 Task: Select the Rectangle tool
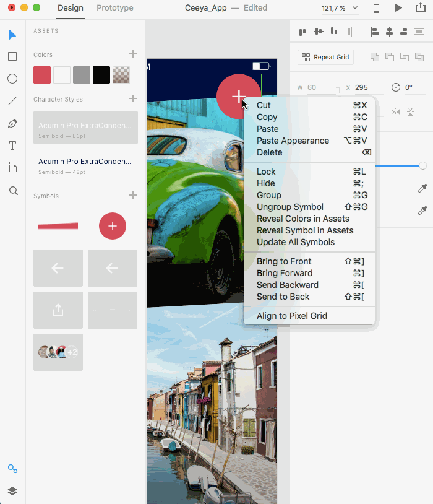(x=12, y=56)
